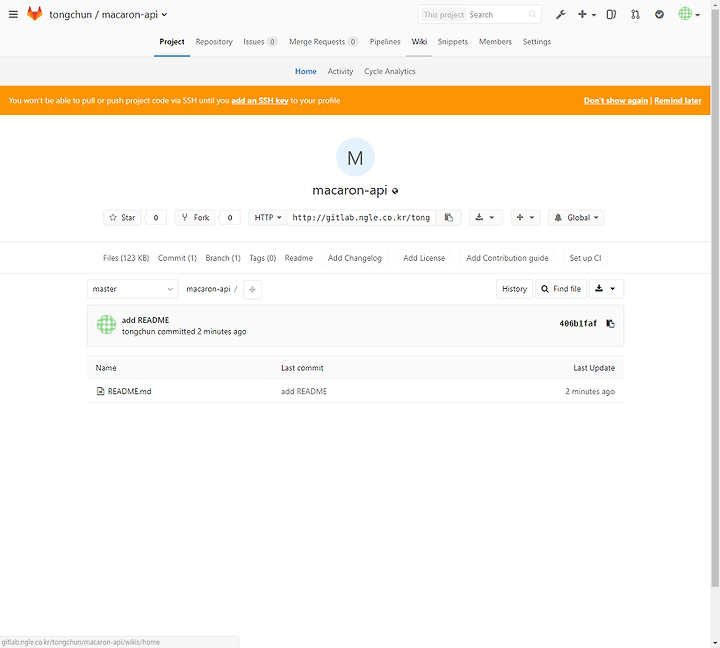This screenshot has height=648, width=720.
Task: Open the plus dropdown beside Global
Action: (x=525, y=218)
